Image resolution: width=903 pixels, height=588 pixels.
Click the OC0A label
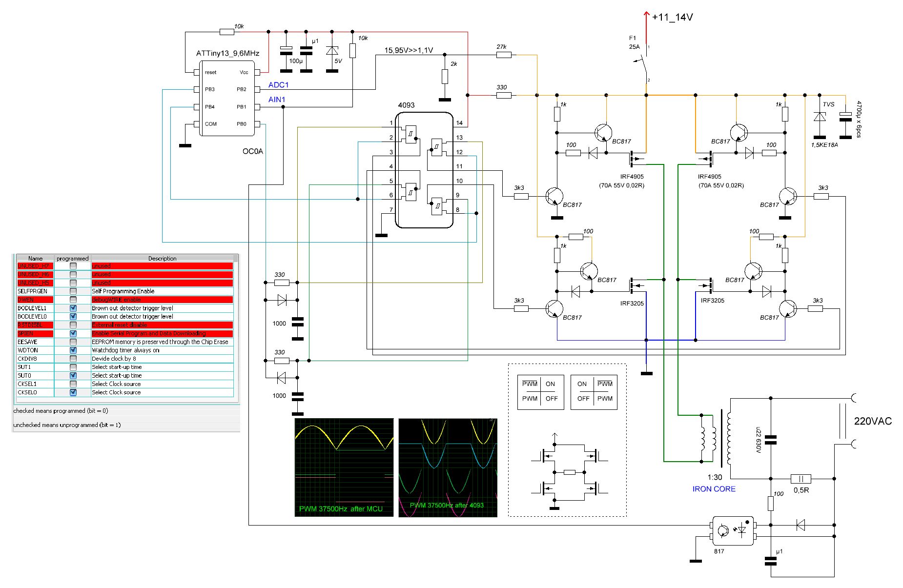[253, 151]
